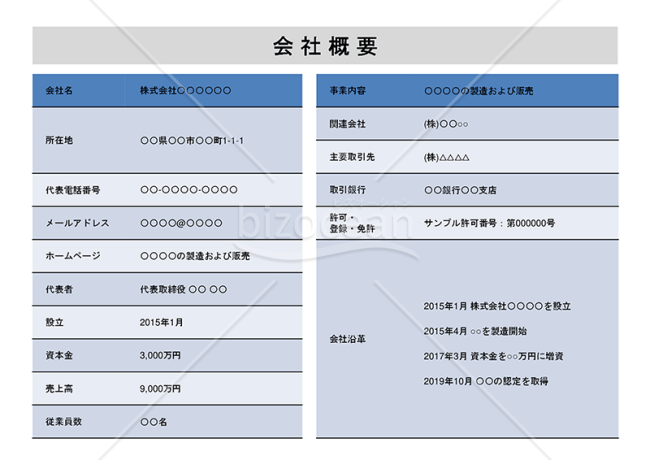Image resolution: width=650 pixels, height=460 pixels.
Task: Click the 2017年3月 capital increase history line
Action: [493, 355]
